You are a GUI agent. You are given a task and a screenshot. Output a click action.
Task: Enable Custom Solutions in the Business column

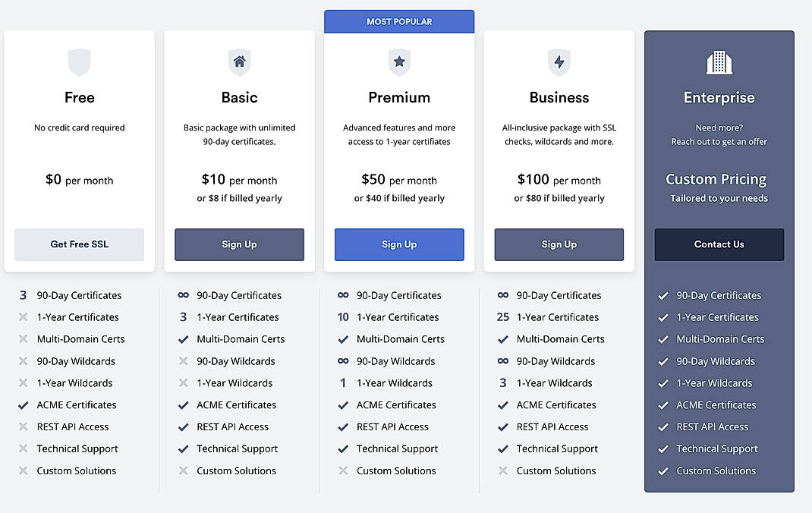[x=502, y=471]
